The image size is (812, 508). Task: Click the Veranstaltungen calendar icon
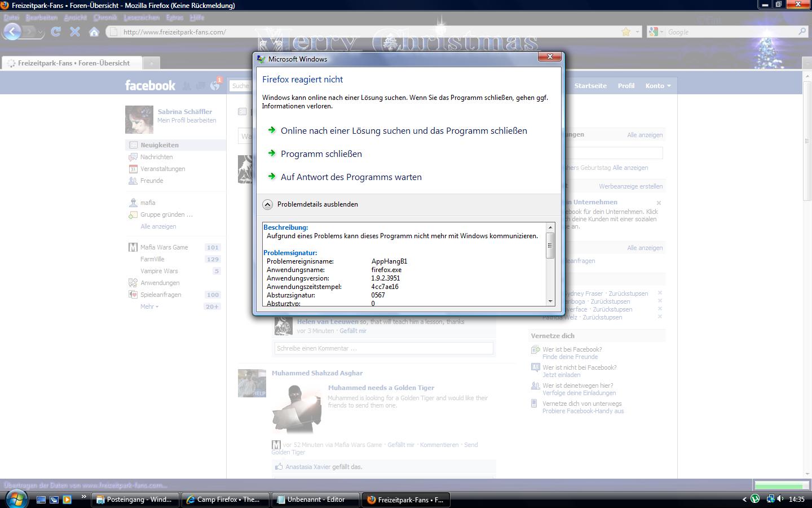[133, 169]
